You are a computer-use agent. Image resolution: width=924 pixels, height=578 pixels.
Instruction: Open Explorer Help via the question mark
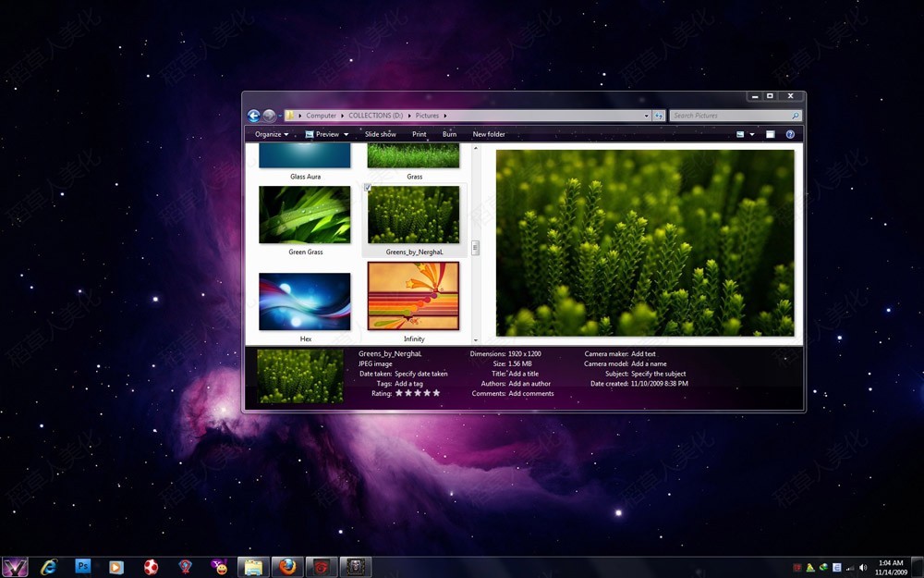tap(790, 134)
